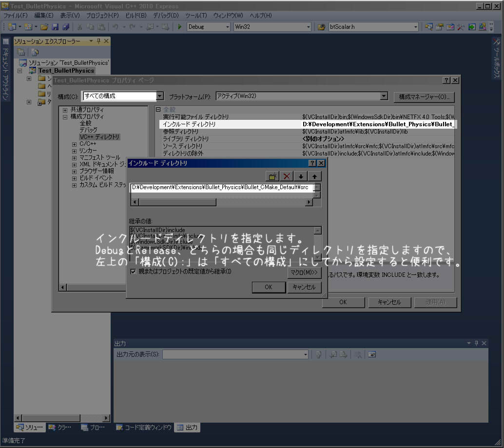Click '構成マネージャー(O)...' button
Viewport: 504px width, 448px height.
[x=424, y=97]
